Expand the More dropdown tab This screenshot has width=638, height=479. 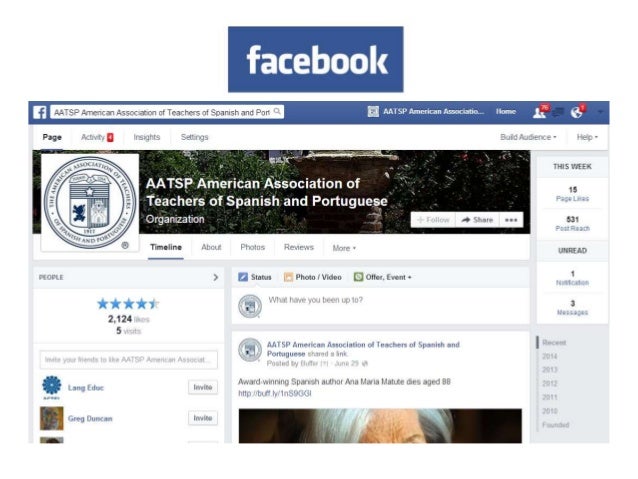344,248
